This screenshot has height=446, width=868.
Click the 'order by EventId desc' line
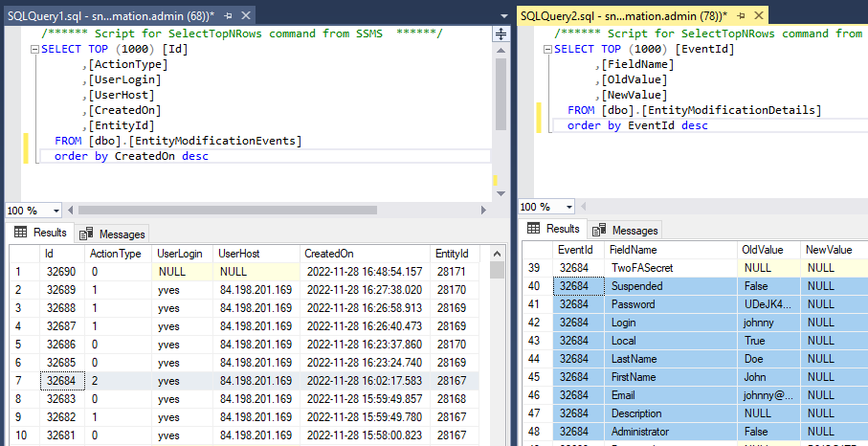(x=637, y=125)
